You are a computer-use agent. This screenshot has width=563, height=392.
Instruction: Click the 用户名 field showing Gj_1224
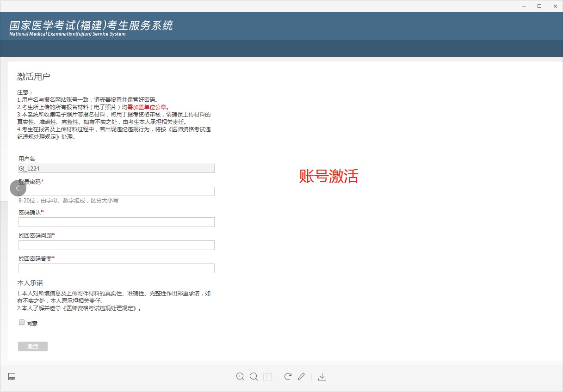coord(117,169)
